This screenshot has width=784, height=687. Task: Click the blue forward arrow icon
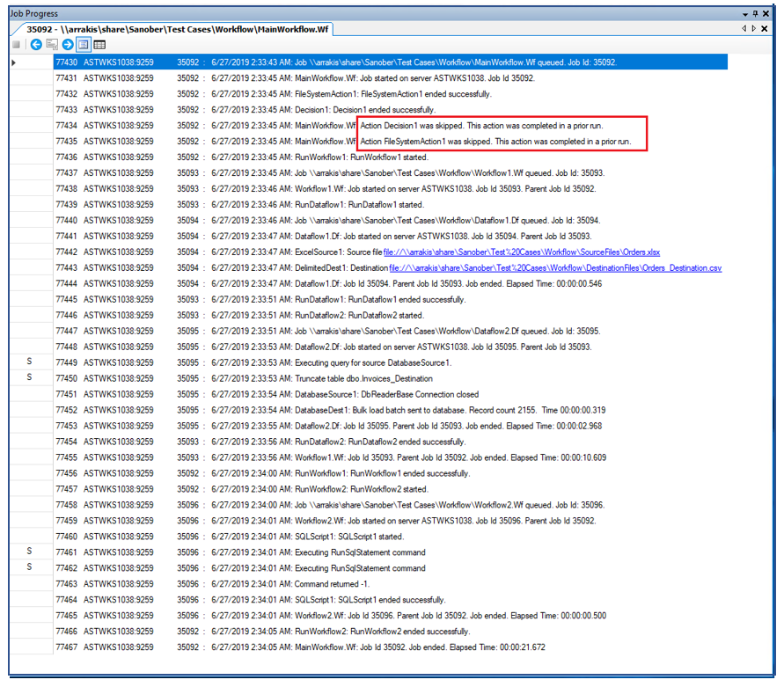point(68,44)
